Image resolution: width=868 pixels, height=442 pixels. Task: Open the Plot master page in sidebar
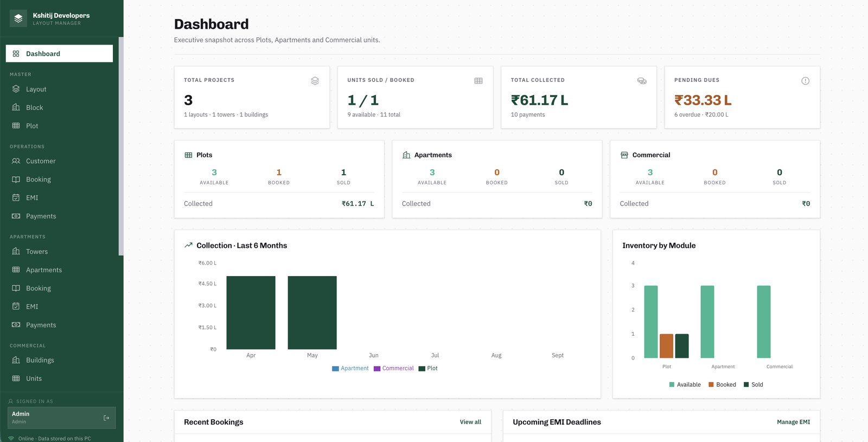click(x=59, y=126)
